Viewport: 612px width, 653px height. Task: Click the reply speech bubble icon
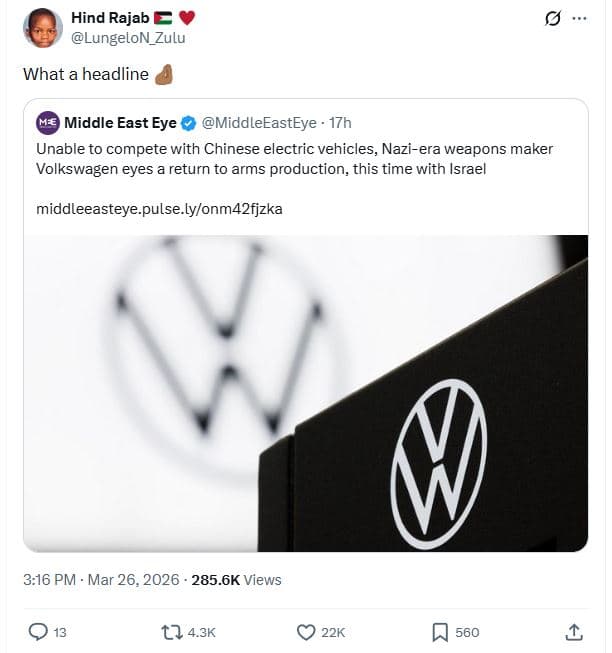(38, 631)
